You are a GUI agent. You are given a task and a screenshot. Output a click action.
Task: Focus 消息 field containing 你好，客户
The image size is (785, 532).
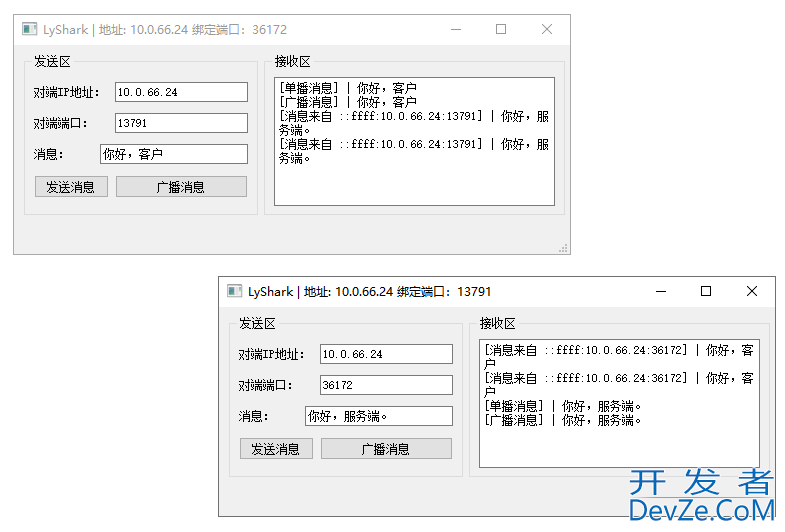click(174, 154)
